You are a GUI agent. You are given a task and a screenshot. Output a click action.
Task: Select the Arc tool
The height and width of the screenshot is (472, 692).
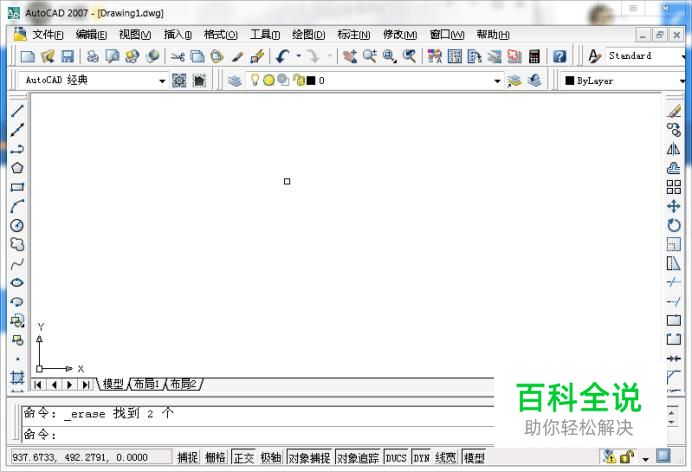click(x=17, y=206)
